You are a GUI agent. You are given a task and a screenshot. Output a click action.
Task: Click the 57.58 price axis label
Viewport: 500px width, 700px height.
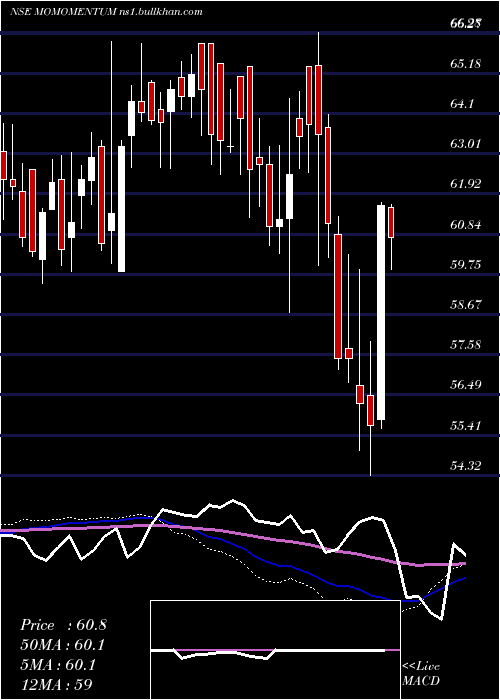click(x=466, y=345)
